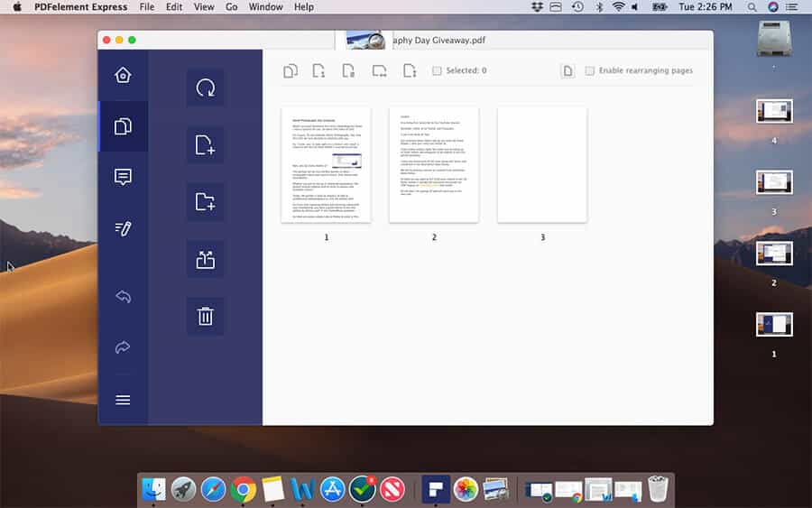The height and width of the screenshot is (508, 812).
Task: Click the overlapping pages icon in top toolbar
Action: [x=291, y=70]
